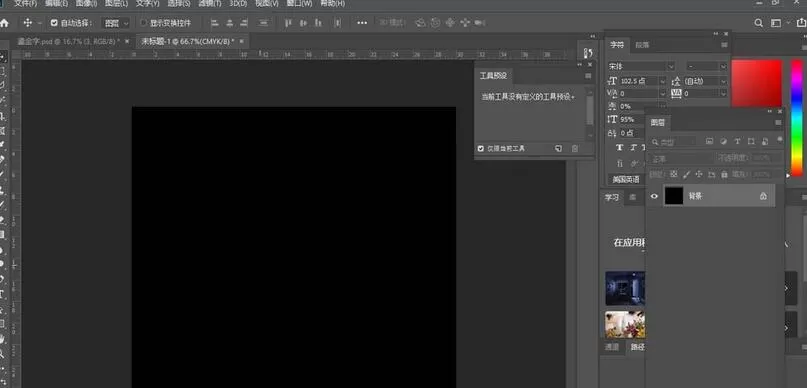Open the kerning dropdown
807x388 pixels.
tap(642, 94)
